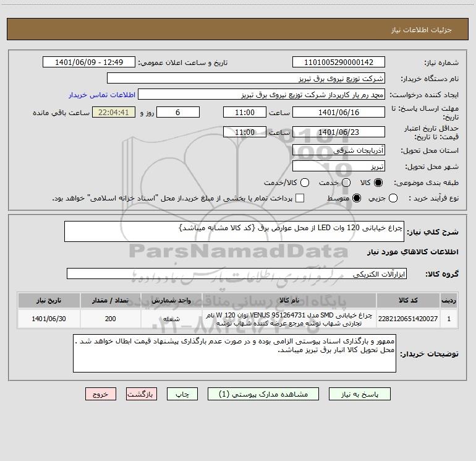Viewport: 476px width, 461px height.
Task: Click the خروج exit button
Action: pyautogui.click(x=101, y=394)
